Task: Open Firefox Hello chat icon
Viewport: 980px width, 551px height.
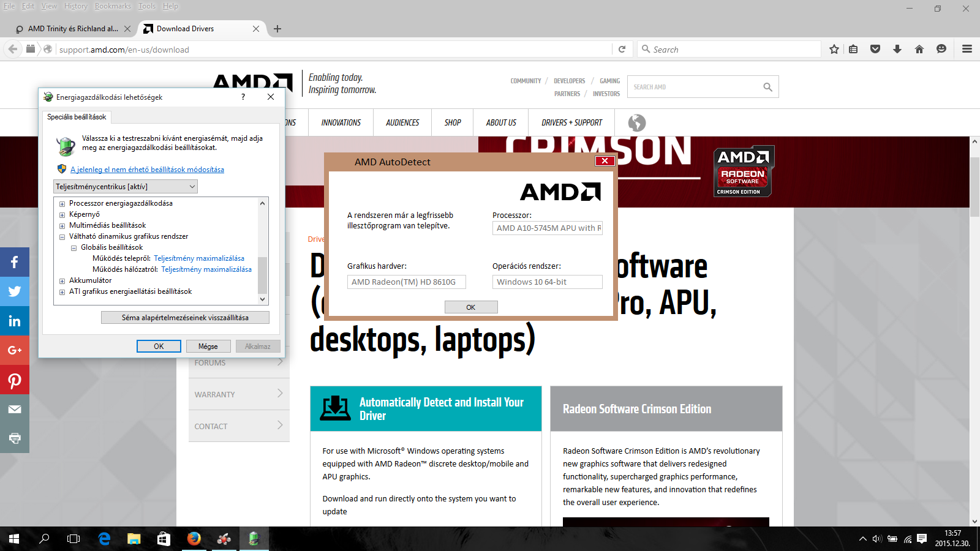Action: pyautogui.click(x=941, y=49)
